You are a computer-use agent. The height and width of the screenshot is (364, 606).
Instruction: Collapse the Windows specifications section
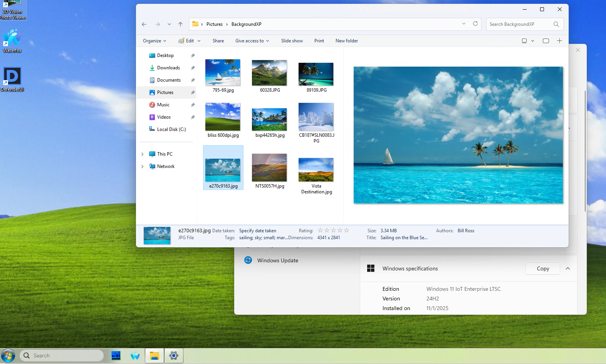pos(568,268)
